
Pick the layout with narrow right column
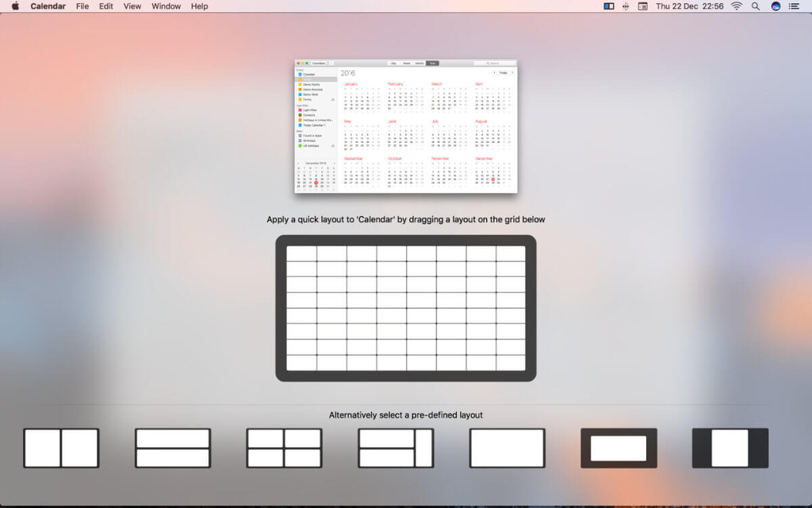pos(396,448)
